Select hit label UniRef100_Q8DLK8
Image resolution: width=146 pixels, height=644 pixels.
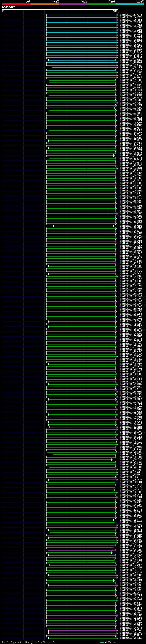(131, 93)
